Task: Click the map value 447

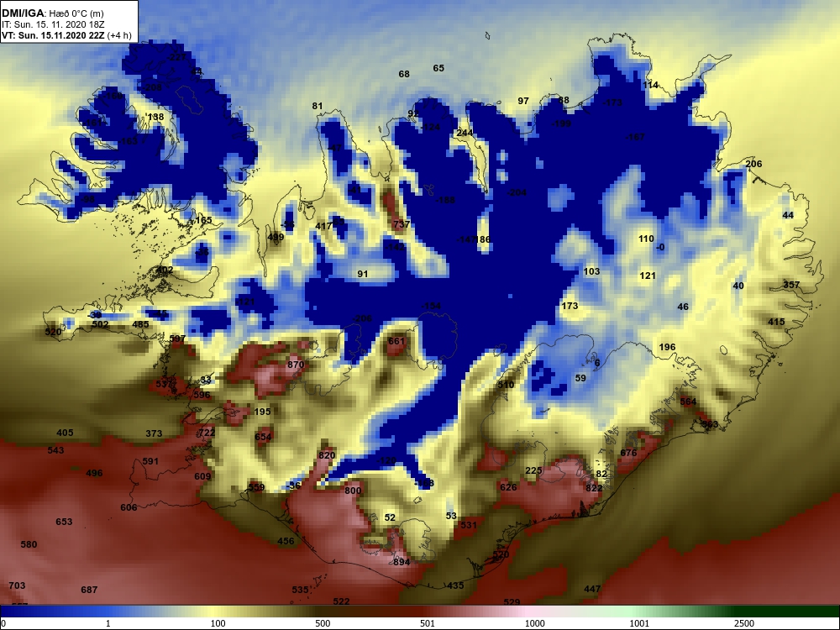Action: (592, 589)
